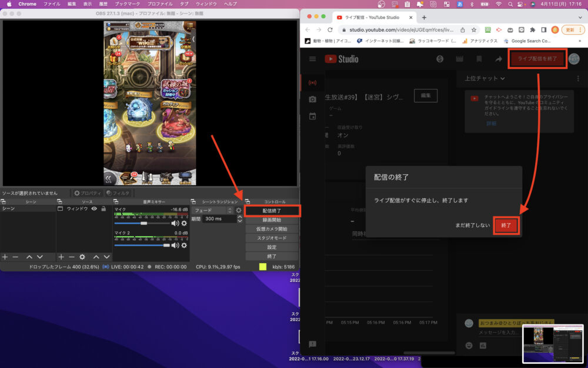Open the Manage calendar icon in sidebar
The width and height of the screenshot is (588, 368).
click(x=312, y=116)
